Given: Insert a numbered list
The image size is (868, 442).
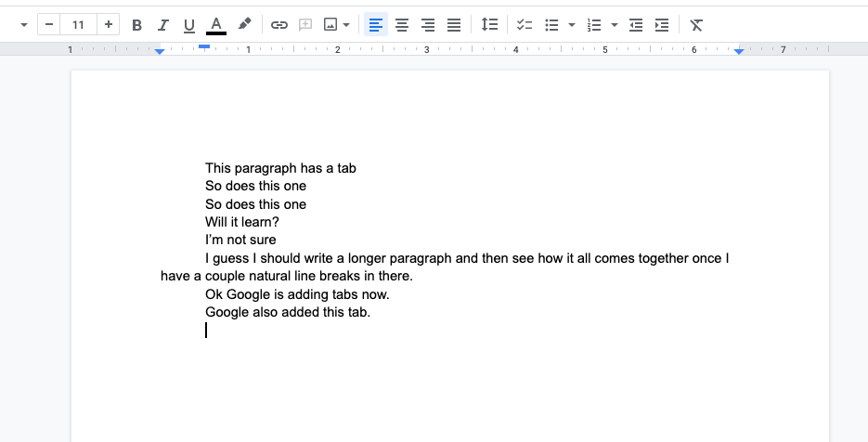Looking at the screenshot, I should tap(594, 25).
